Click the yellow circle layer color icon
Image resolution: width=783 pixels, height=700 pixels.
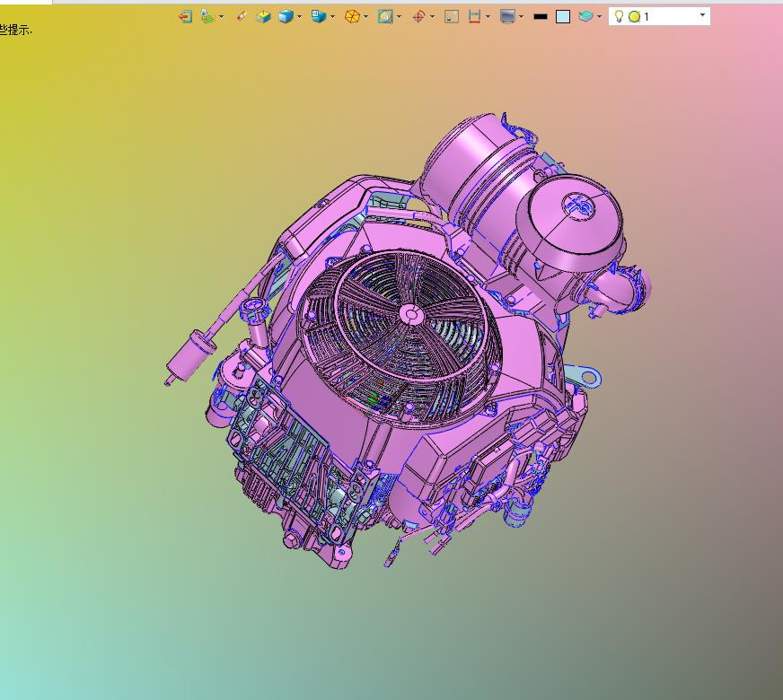coord(634,17)
